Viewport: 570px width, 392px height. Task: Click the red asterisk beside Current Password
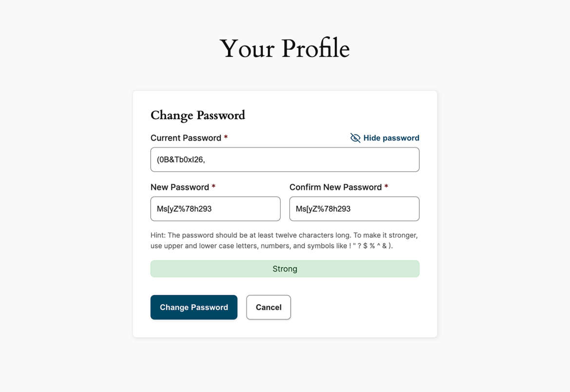(225, 138)
